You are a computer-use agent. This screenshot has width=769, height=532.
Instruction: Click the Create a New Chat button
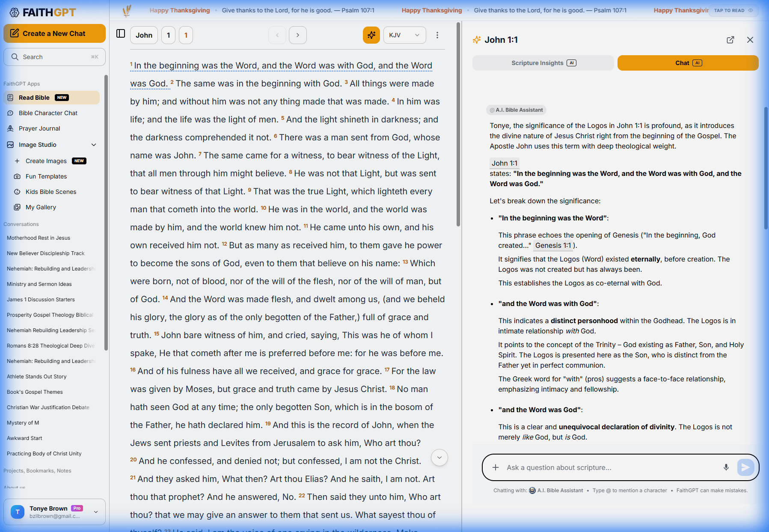click(x=54, y=33)
